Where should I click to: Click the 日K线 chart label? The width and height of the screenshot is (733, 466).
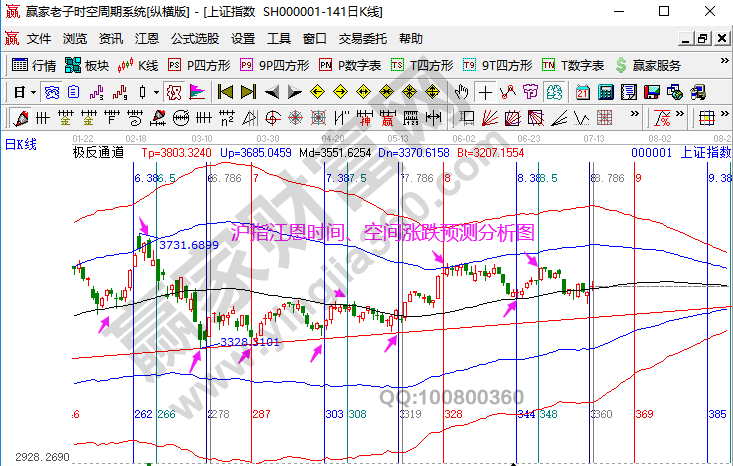(21, 144)
